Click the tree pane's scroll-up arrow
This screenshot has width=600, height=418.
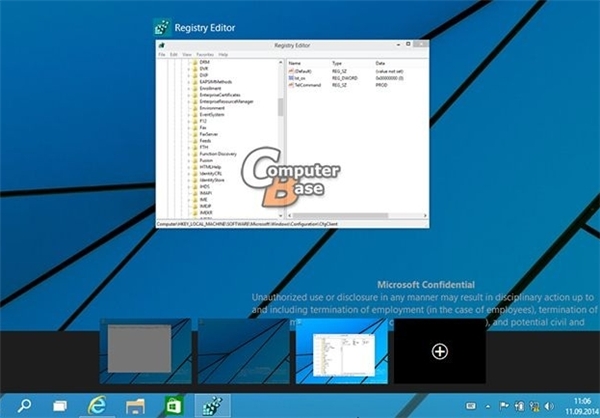(x=281, y=62)
